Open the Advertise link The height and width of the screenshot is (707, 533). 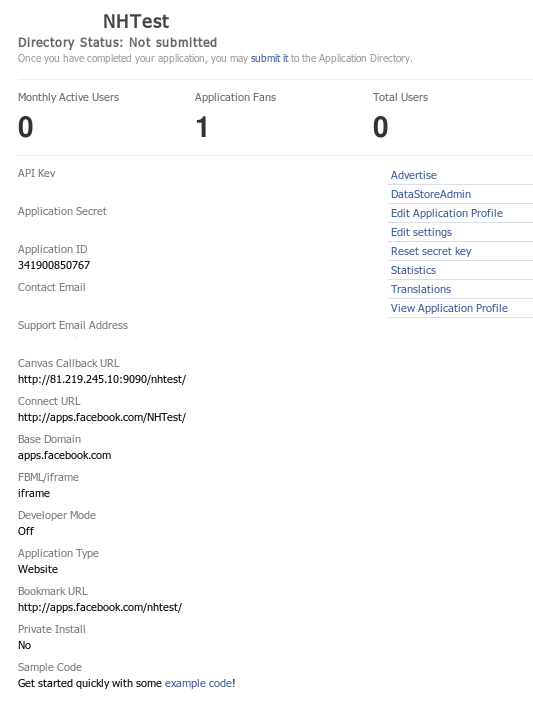pos(414,175)
